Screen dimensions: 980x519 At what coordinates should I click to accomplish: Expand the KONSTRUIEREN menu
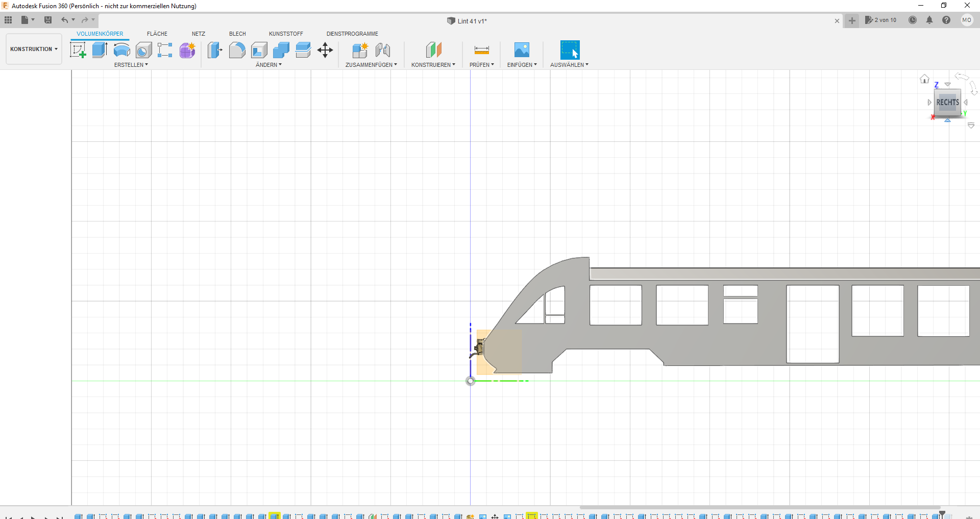[x=433, y=65]
